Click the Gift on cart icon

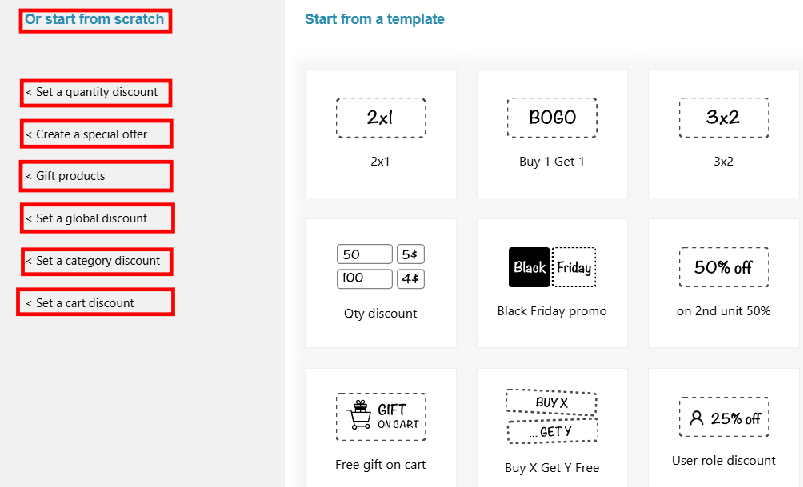tap(381, 416)
